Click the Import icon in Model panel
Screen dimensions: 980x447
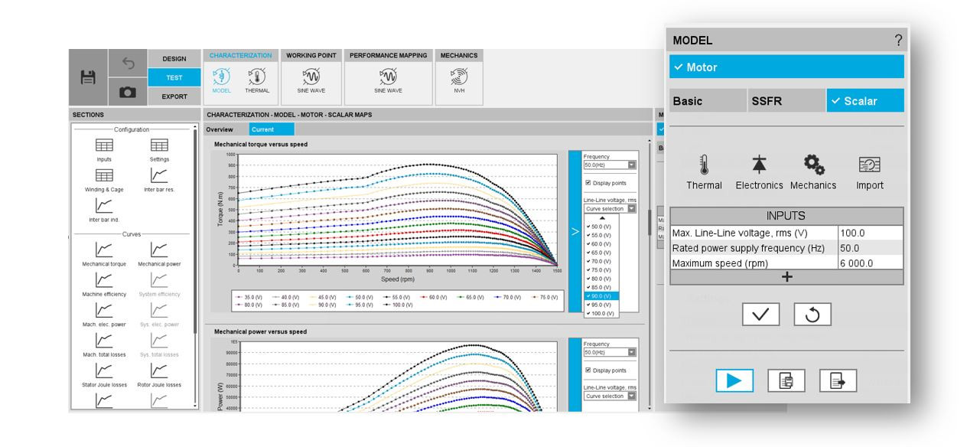click(869, 171)
